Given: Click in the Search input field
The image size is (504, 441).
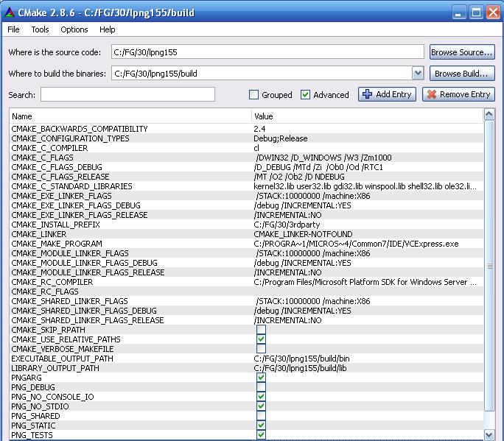Looking at the screenshot, I should 127,94.
